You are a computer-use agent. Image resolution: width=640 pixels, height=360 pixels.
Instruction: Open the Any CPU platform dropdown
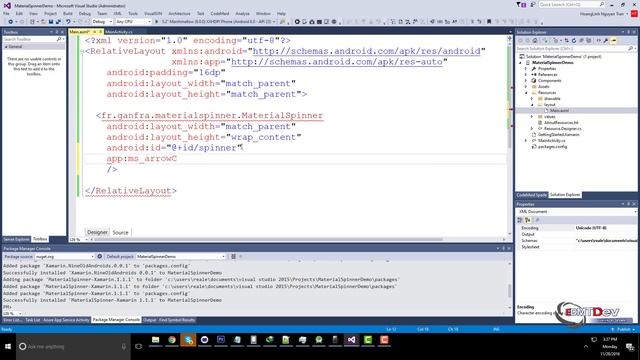[133, 22]
